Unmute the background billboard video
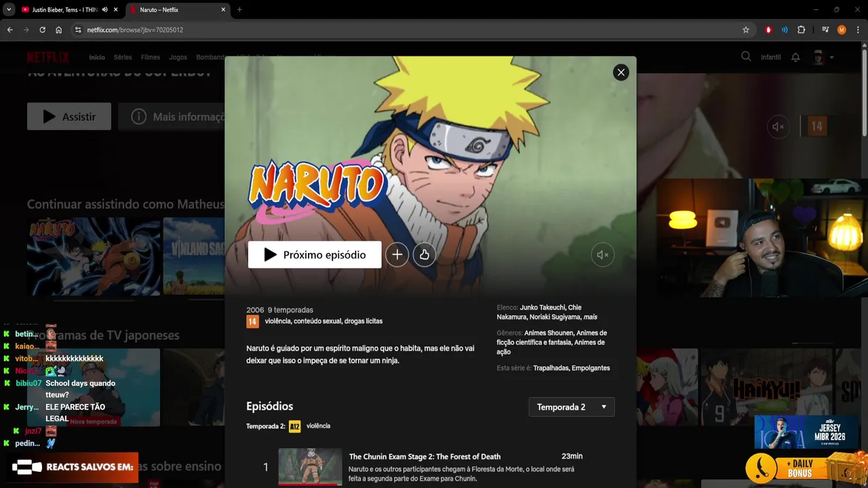This screenshot has width=868, height=488. [778, 127]
